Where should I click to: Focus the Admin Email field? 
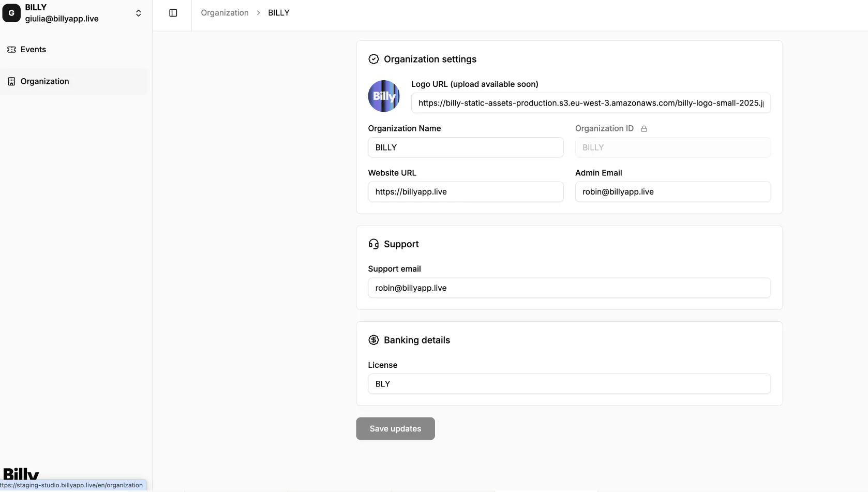click(x=673, y=192)
